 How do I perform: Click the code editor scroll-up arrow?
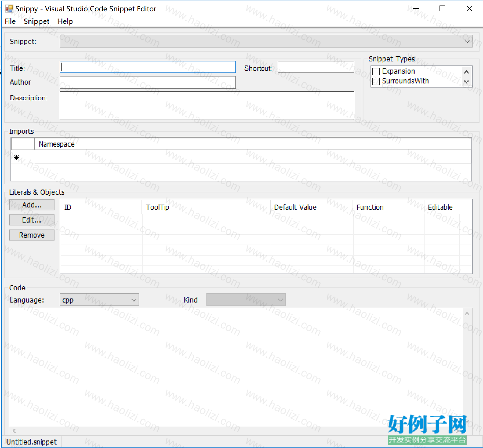(x=467, y=314)
